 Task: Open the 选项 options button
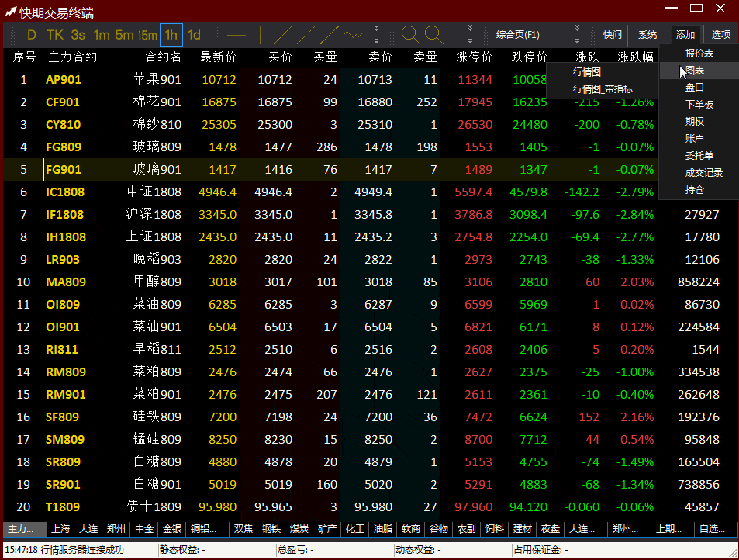click(x=720, y=35)
